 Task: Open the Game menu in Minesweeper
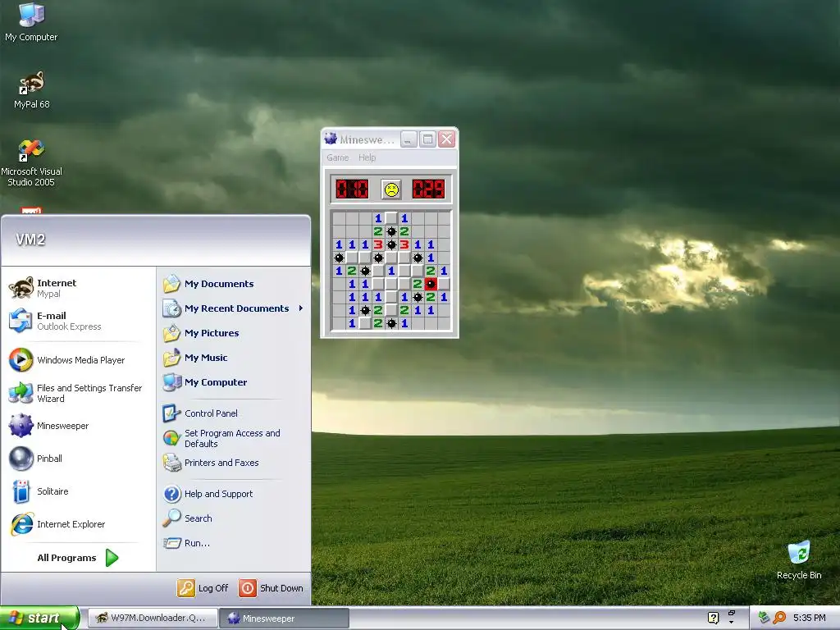337,157
